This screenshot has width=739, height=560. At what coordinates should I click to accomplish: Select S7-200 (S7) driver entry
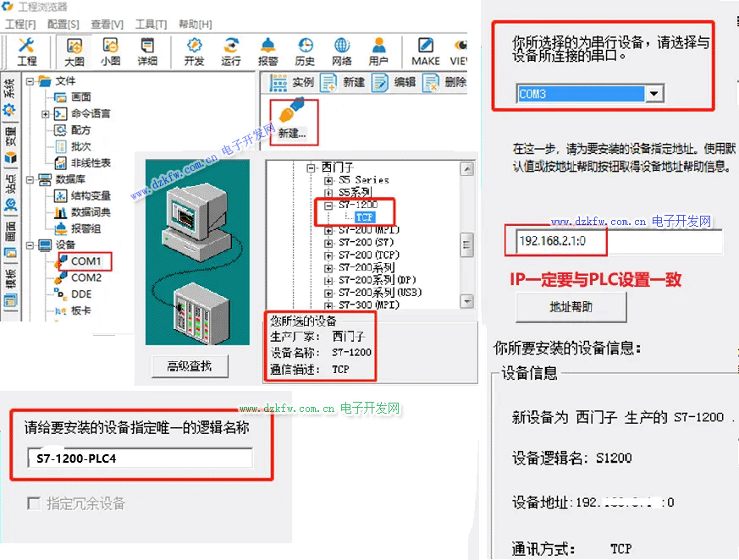[366, 243]
